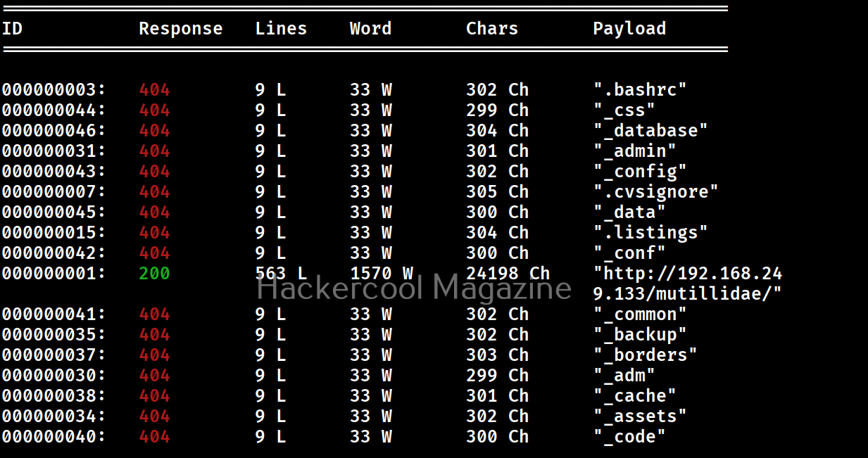Image resolution: width=868 pixels, height=458 pixels.
Task: Click the "Payload" column header
Action: pyautogui.click(x=629, y=29)
